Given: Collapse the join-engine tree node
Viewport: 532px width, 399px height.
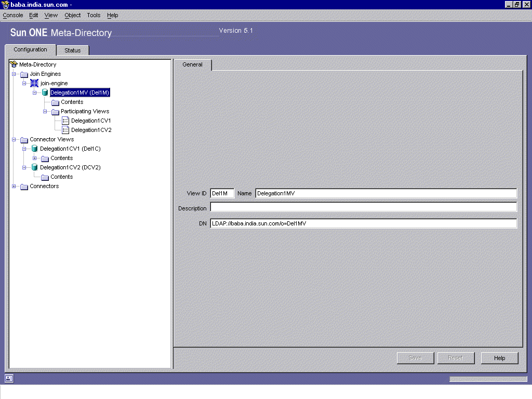Looking at the screenshot, I should coord(24,83).
